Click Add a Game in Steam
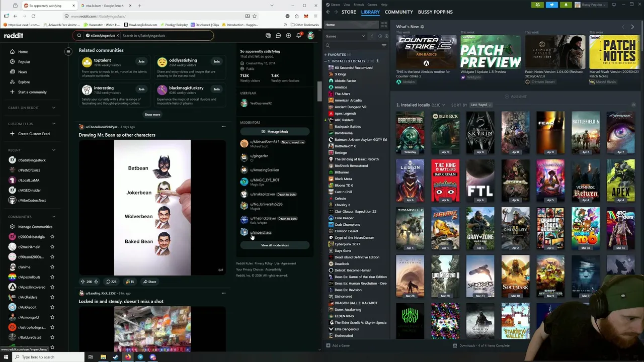This screenshot has height=362, width=644. pyautogui.click(x=338, y=345)
